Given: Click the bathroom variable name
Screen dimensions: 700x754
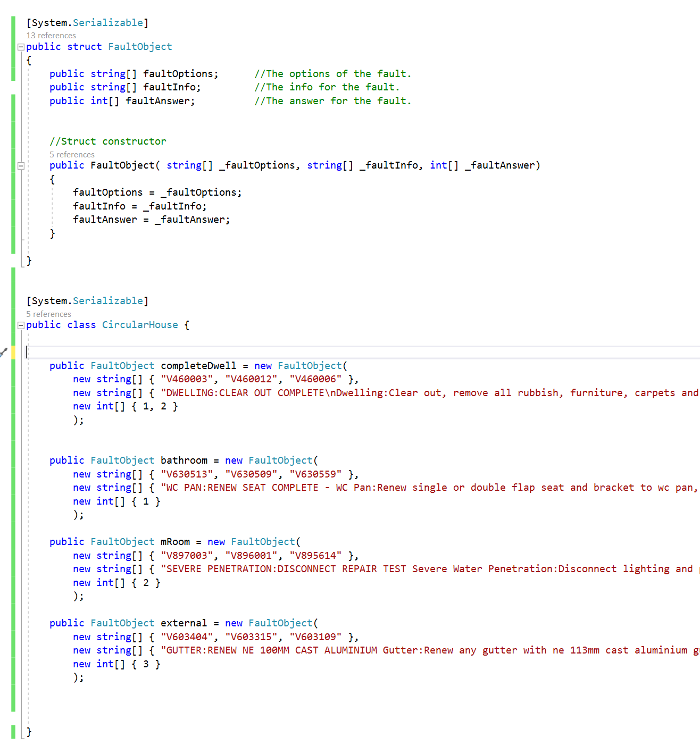Looking at the screenshot, I should pyautogui.click(x=184, y=460).
